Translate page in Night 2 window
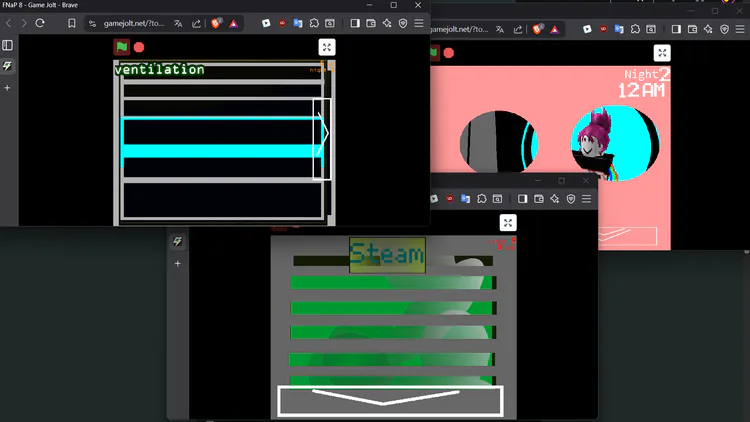Viewport: 750px width, 422px height. coord(500,30)
